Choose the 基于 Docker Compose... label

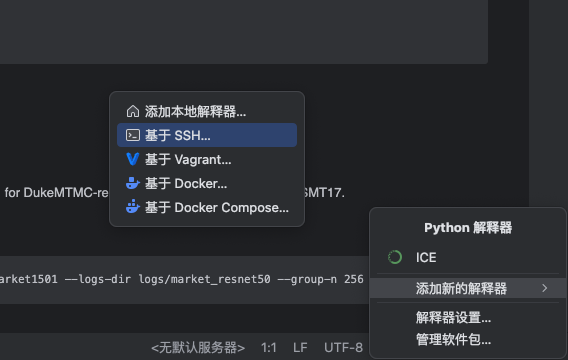point(217,208)
